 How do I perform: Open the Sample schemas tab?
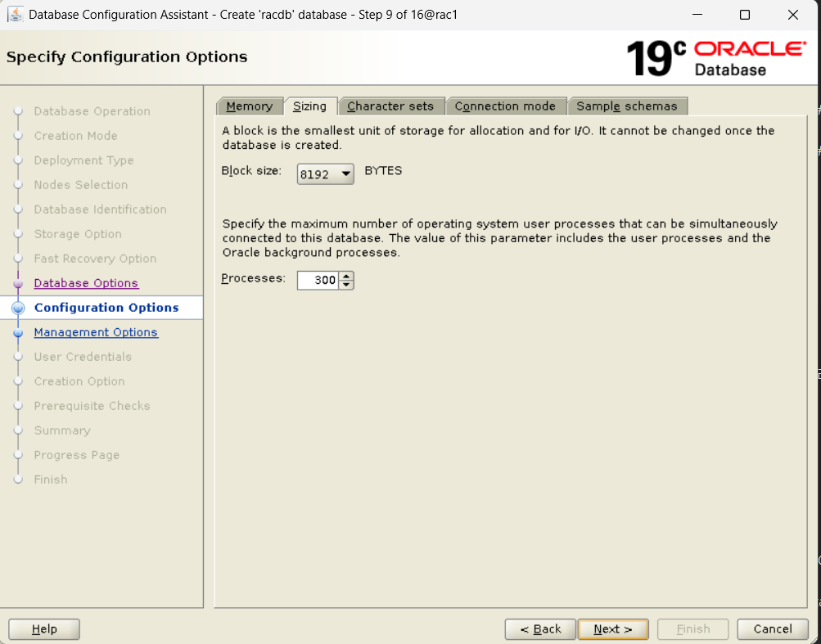coord(627,106)
